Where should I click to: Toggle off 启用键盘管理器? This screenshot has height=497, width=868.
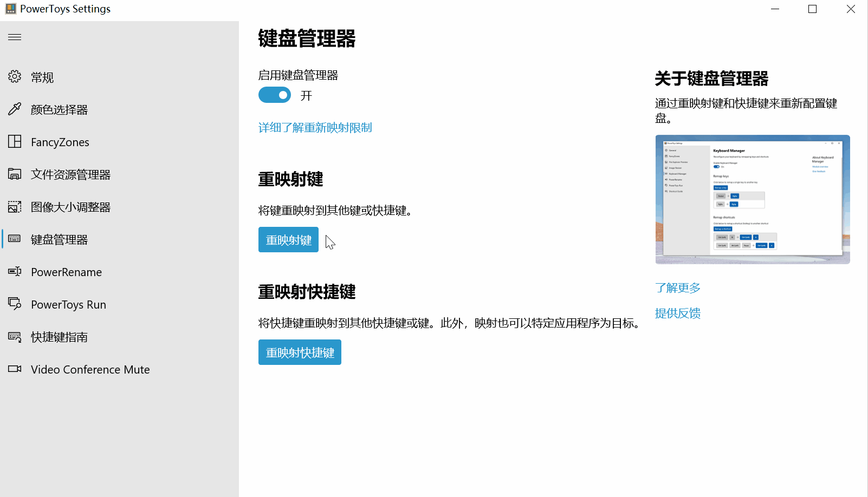[275, 95]
